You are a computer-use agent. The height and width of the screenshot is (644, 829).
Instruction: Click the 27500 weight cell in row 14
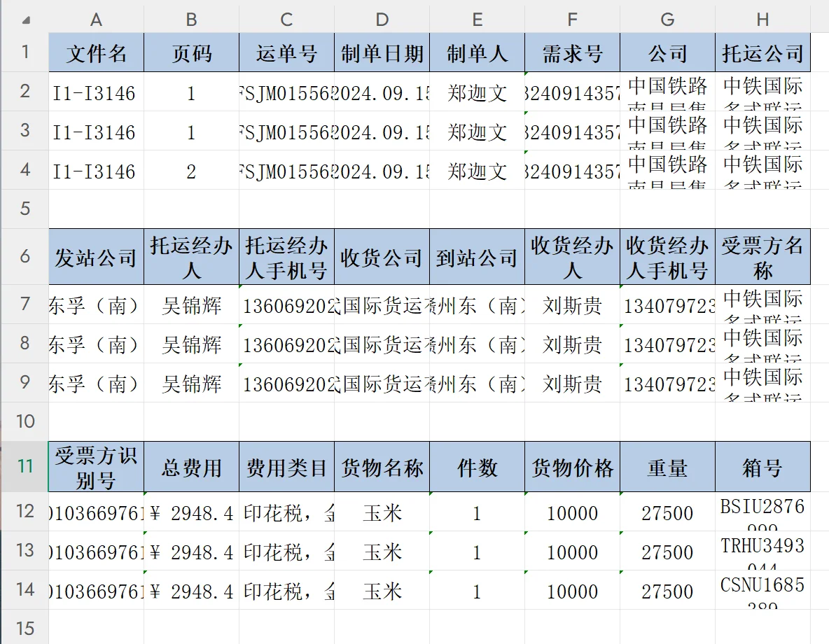pos(667,589)
